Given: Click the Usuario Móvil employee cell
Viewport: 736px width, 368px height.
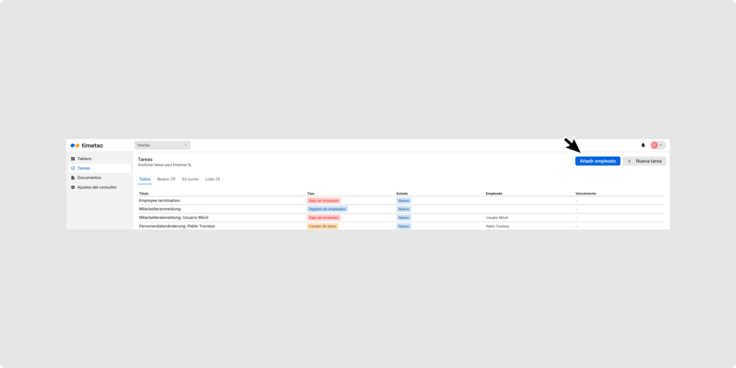Looking at the screenshot, I should [x=497, y=218].
